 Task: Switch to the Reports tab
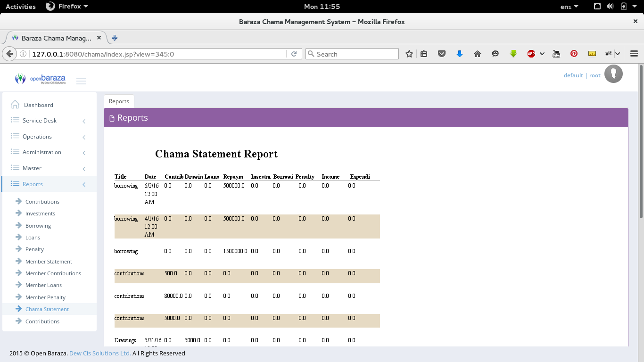click(x=118, y=101)
